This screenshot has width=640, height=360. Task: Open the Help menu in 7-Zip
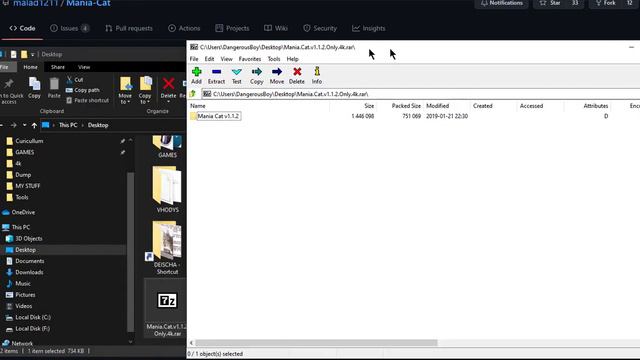click(293, 59)
